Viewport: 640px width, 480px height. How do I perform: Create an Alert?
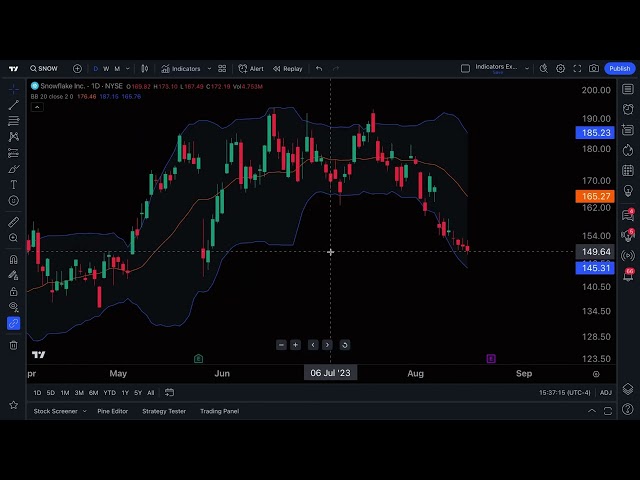[x=251, y=69]
